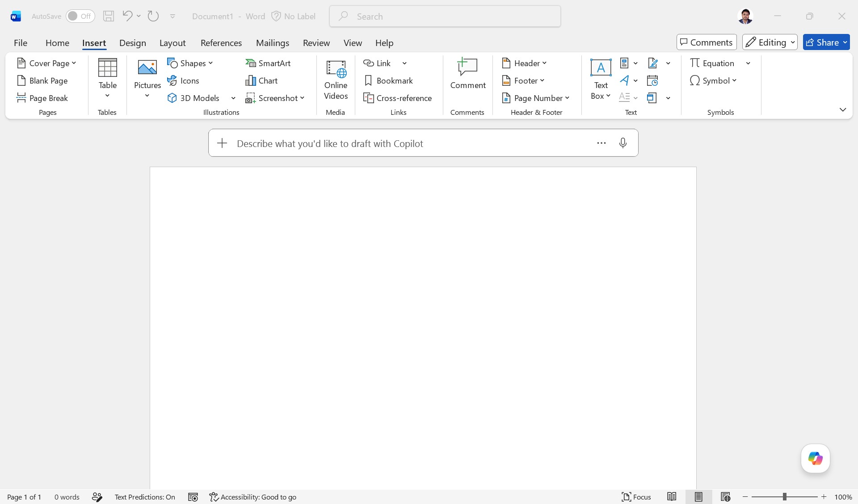The width and height of the screenshot is (858, 504).
Task: Click the Redo icon
Action: click(x=153, y=16)
